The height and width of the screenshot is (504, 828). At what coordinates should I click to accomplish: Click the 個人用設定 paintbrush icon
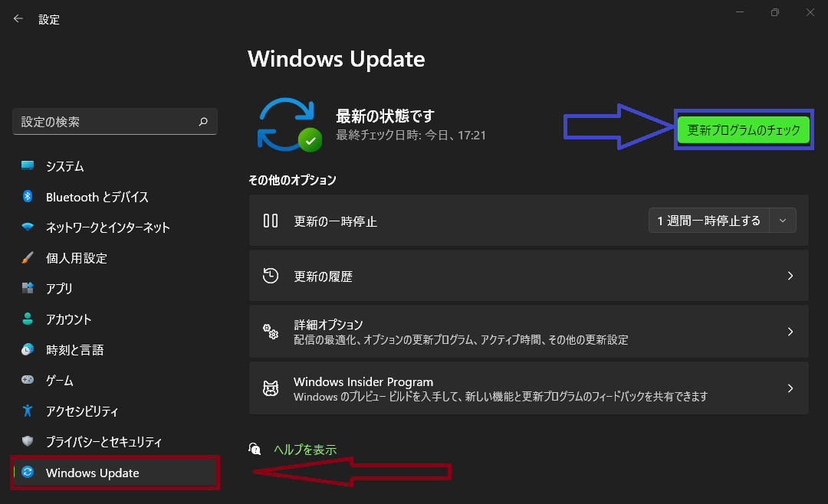[28, 257]
